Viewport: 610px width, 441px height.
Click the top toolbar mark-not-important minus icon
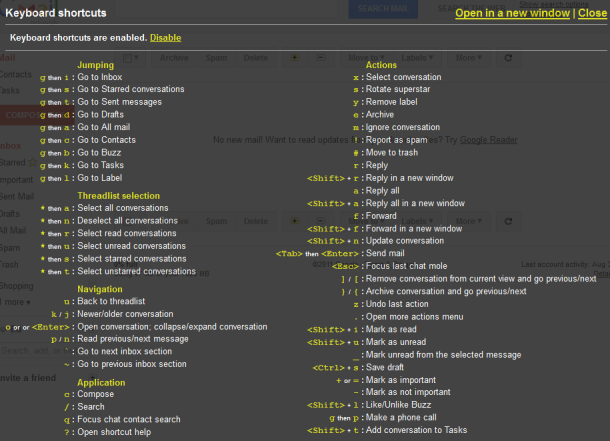click(x=321, y=58)
